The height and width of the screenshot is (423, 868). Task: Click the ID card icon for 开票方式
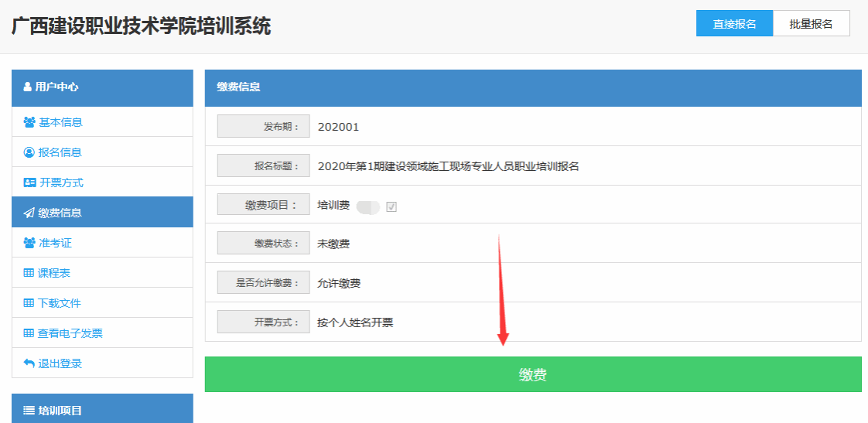point(29,183)
